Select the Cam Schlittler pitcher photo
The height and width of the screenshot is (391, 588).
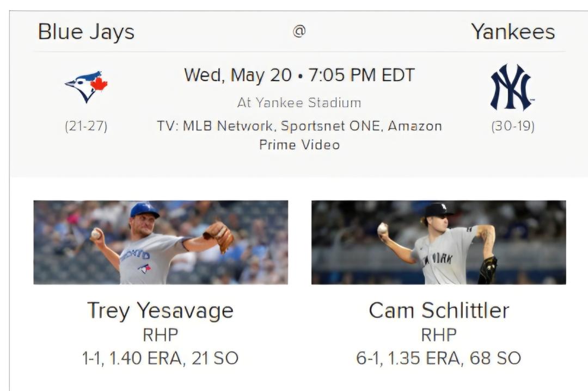439,243
